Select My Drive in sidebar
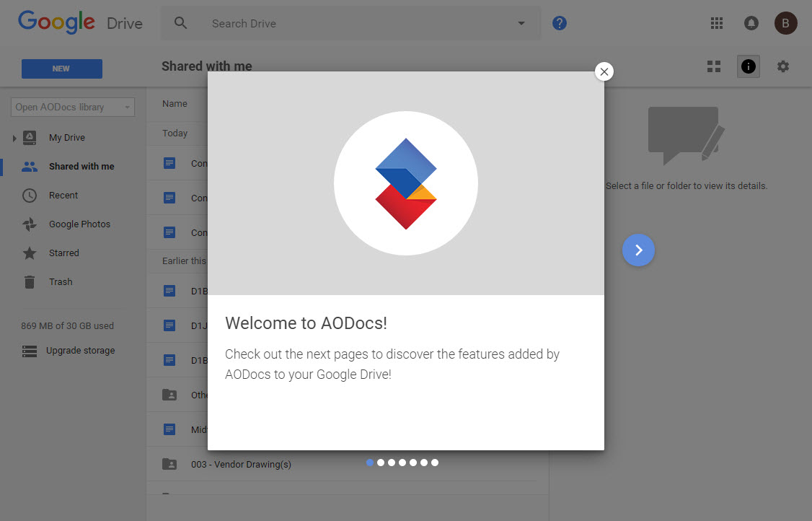 pos(67,137)
